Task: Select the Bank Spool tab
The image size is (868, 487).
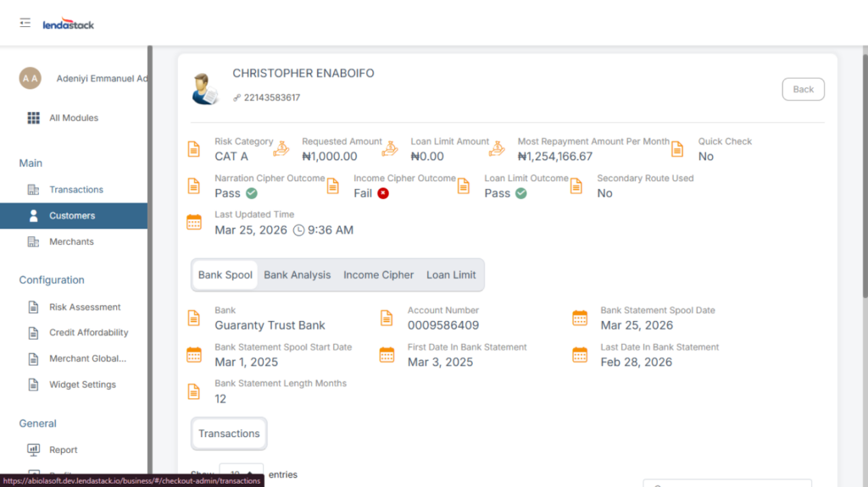Action: click(x=225, y=275)
